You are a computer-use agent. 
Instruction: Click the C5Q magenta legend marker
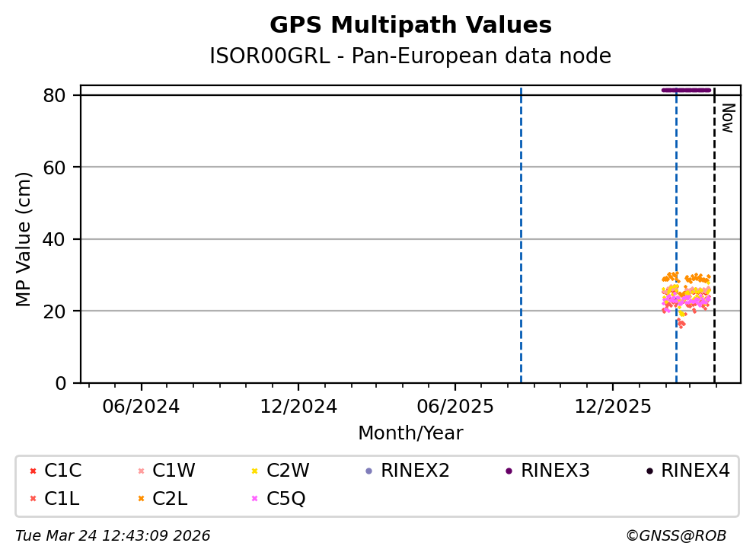point(254,499)
